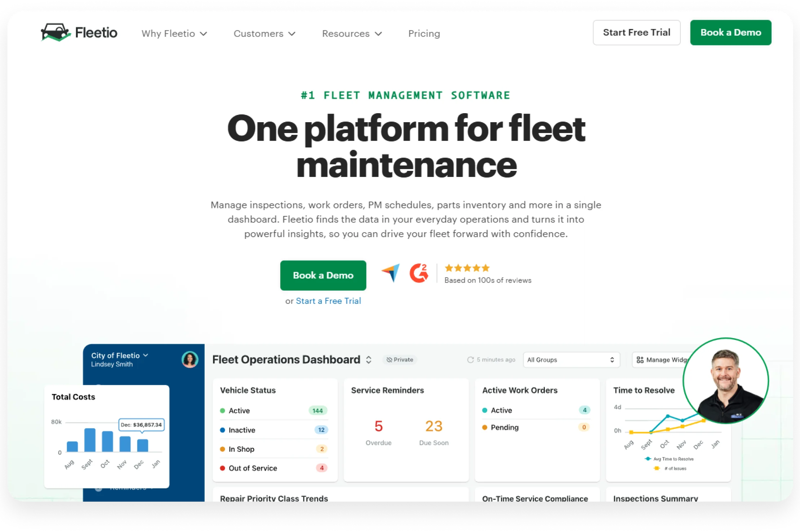Viewport: 800px width, 532px height.
Task: Expand the Resources menu
Action: click(352, 34)
